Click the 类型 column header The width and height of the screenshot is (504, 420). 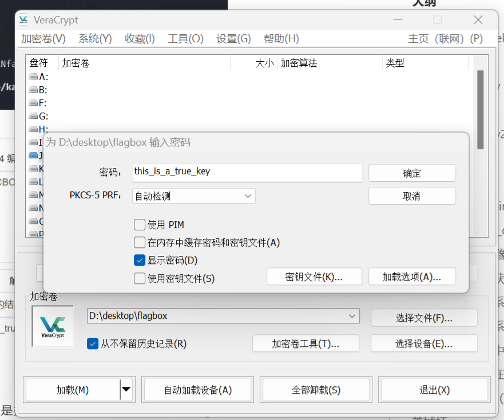[426, 63]
